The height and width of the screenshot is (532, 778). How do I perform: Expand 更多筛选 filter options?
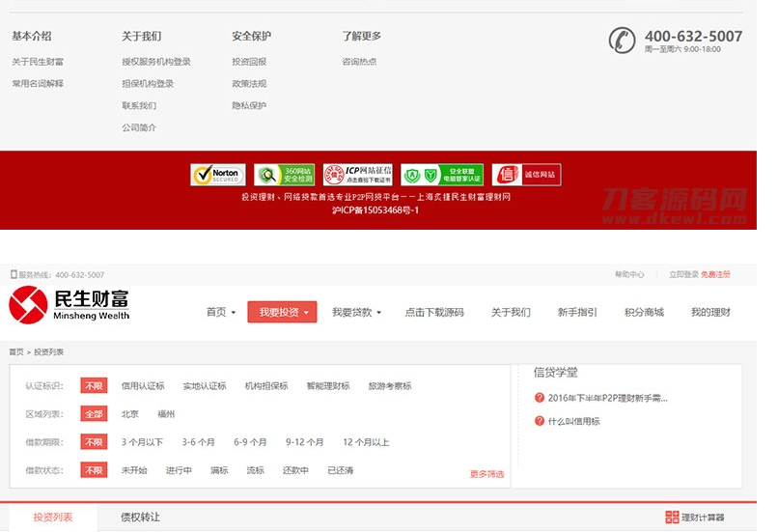tap(486, 474)
